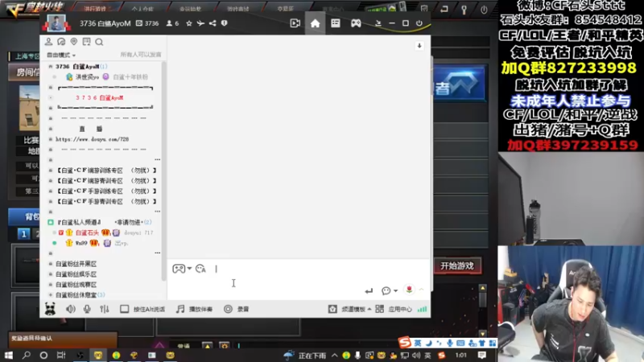Image resolution: width=644 pixels, height=362 pixels.
Task: Check the green network signal bars
Action: [422, 309]
